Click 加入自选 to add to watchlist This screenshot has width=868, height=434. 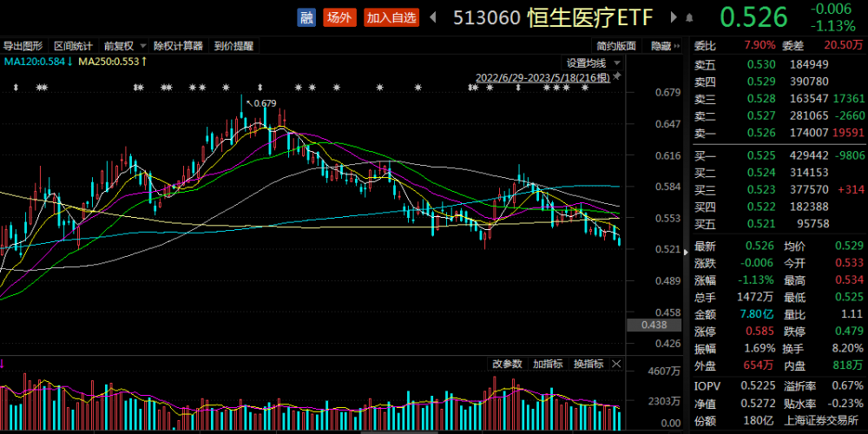(391, 17)
